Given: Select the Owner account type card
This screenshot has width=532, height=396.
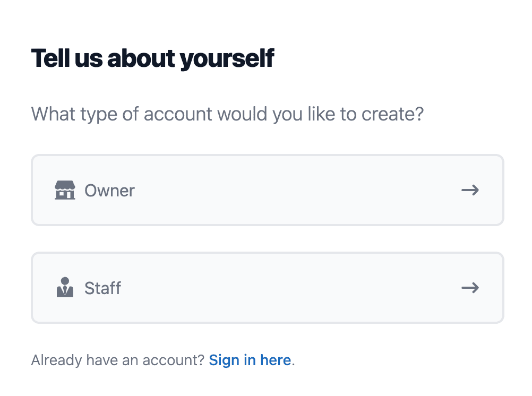Looking at the screenshot, I should click(x=268, y=190).
